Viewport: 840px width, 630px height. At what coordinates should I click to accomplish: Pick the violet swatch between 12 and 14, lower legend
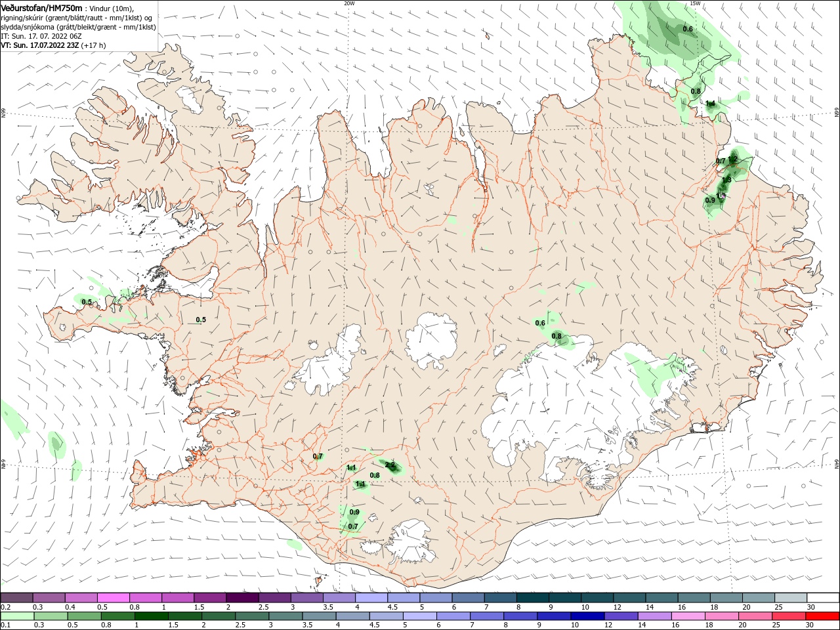[x=621, y=616]
